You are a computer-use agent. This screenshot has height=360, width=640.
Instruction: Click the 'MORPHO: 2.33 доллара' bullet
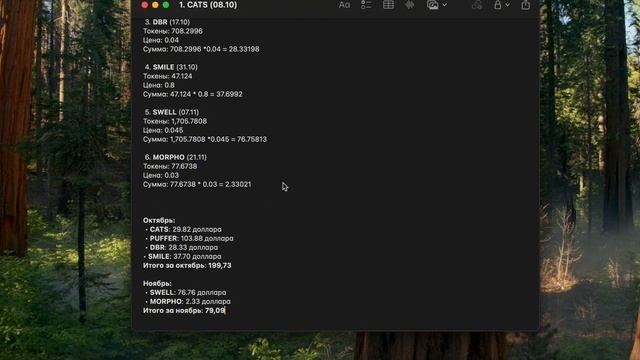click(x=188, y=301)
